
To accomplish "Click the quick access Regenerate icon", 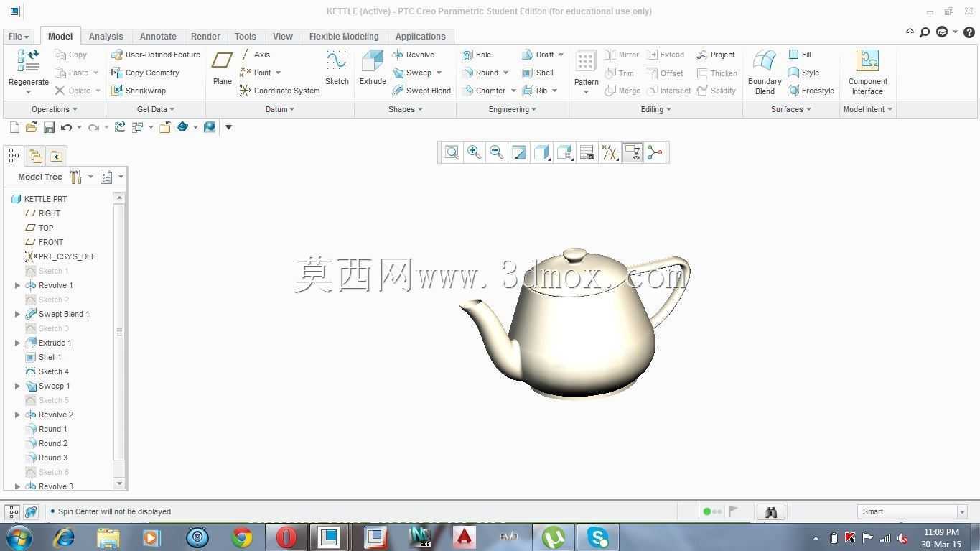I will pyautogui.click(x=120, y=127).
